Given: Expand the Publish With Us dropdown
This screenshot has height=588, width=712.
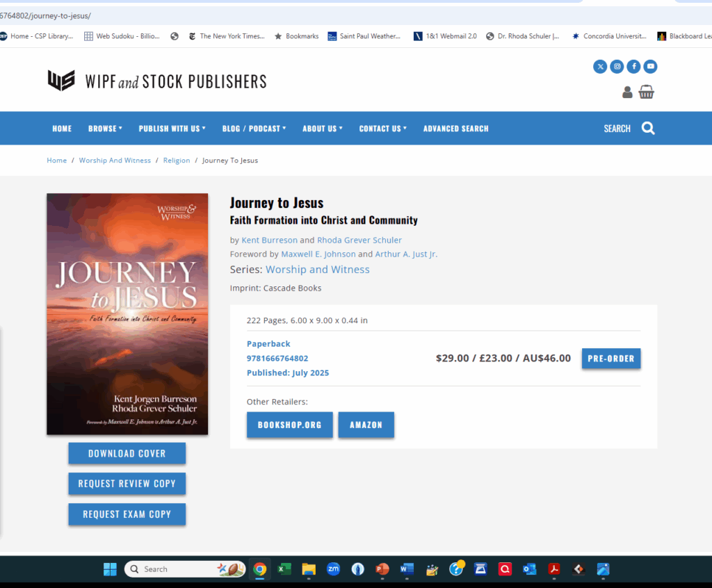Looking at the screenshot, I should [x=172, y=129].
